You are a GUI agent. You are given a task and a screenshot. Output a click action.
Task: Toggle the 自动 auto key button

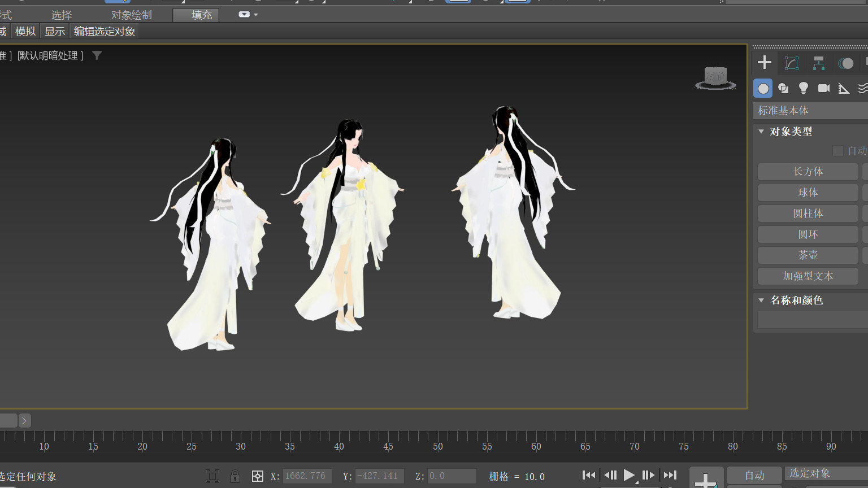754,475
